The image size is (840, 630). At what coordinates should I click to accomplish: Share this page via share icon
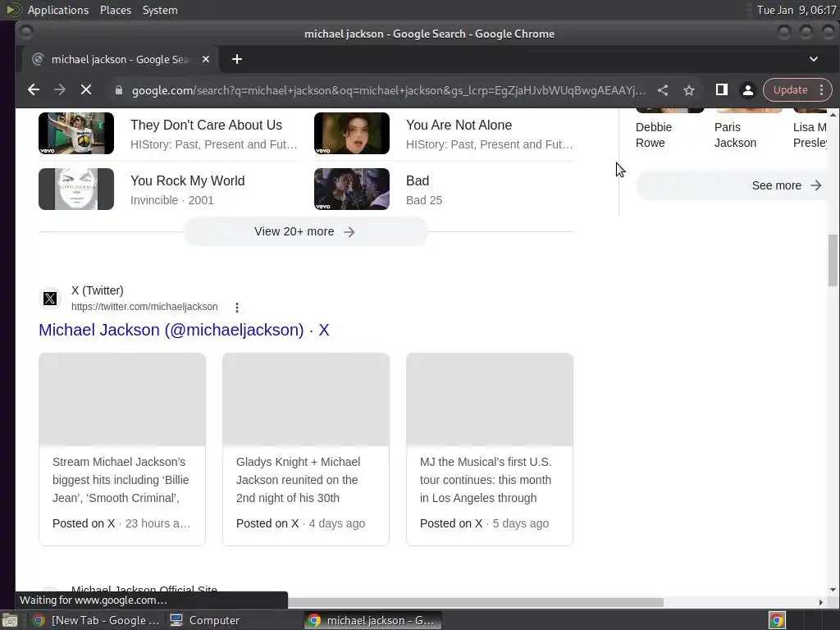(x=663, y=90)
